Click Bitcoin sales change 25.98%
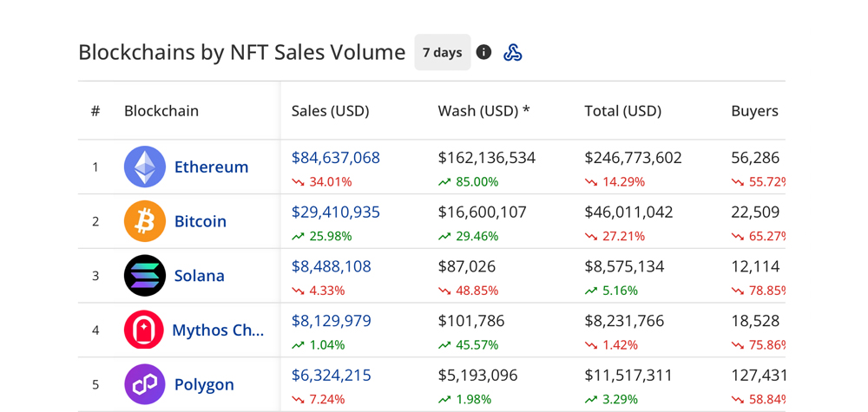 (x=331, y=236)
